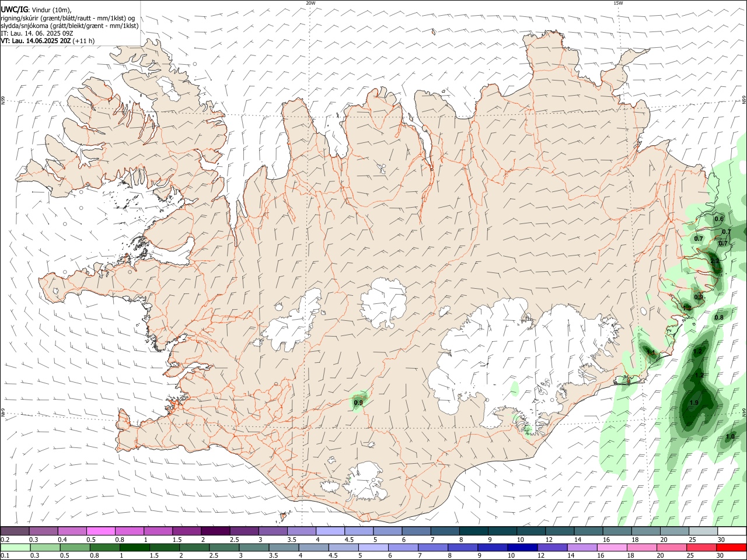Select the bright pink 0.5 swatch, upper legend
The height and width of the screenshot is (560, 747).
pos(100,531)
